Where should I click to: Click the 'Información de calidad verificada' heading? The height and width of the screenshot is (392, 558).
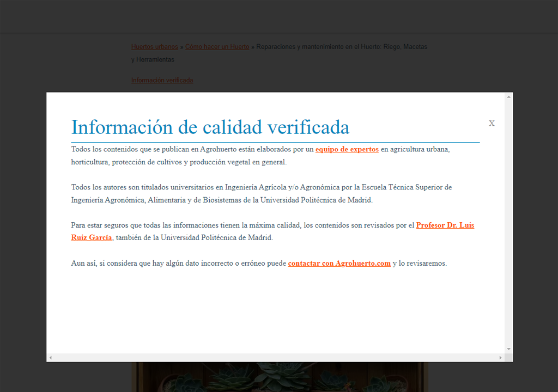[210, 127]
